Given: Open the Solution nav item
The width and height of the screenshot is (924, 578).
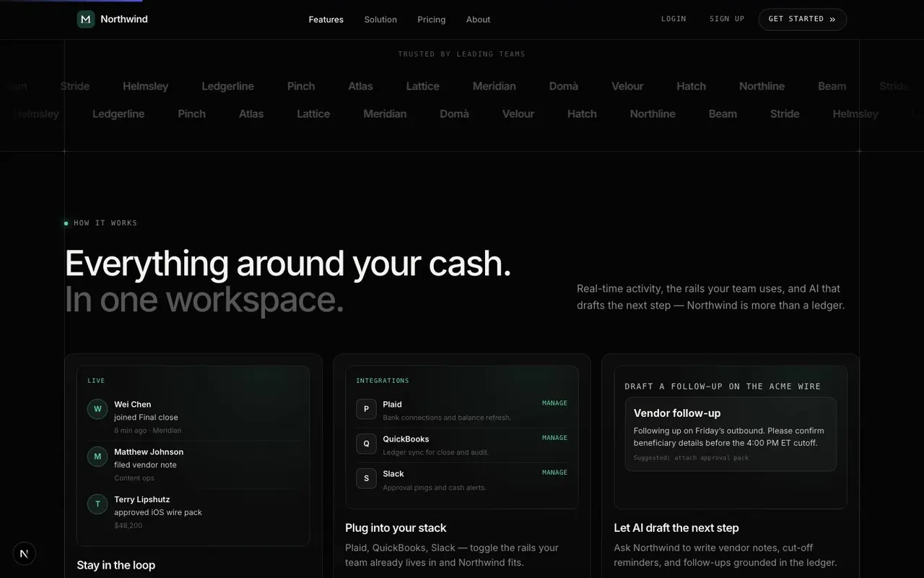Looking at the screenshot, I should [380, 20].
